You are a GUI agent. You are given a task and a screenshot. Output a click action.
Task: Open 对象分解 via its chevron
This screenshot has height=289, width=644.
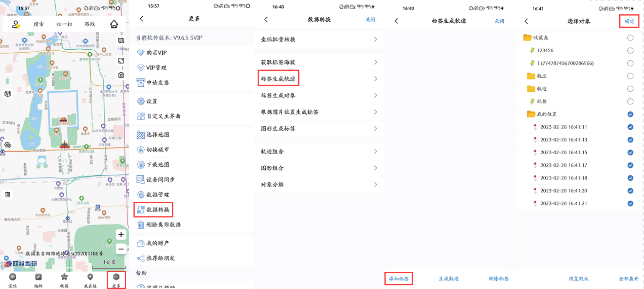point(375,185)
